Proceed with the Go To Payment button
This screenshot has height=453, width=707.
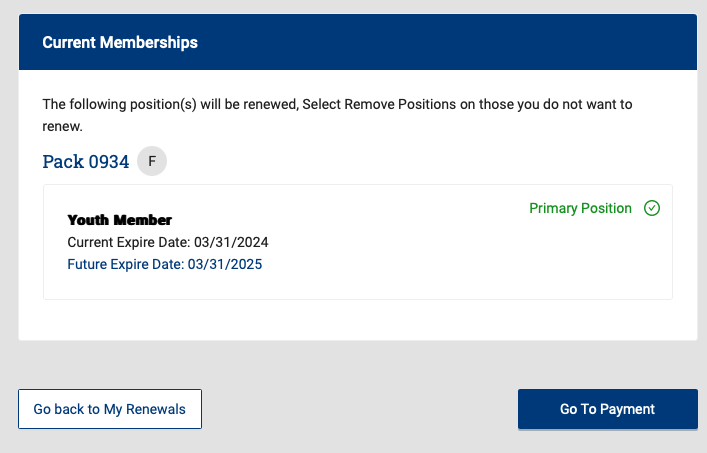(x=607, y=409)
